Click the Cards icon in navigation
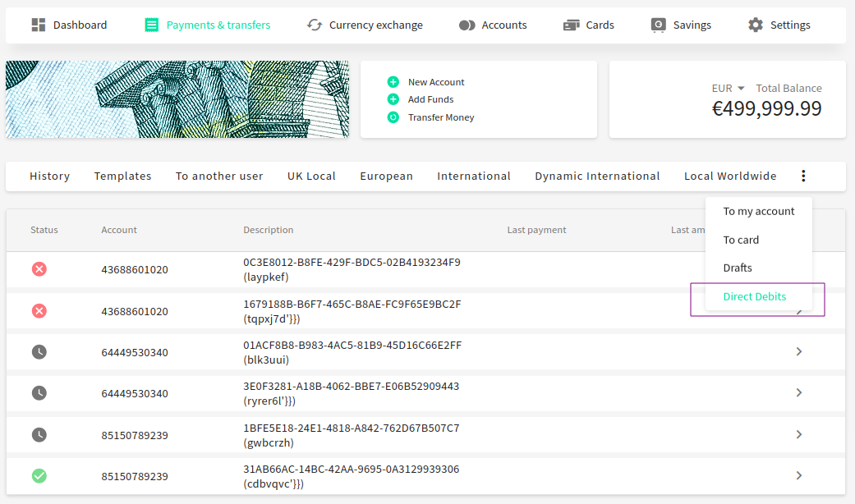The height and width of the screenshot is (504, 855). 572,25
